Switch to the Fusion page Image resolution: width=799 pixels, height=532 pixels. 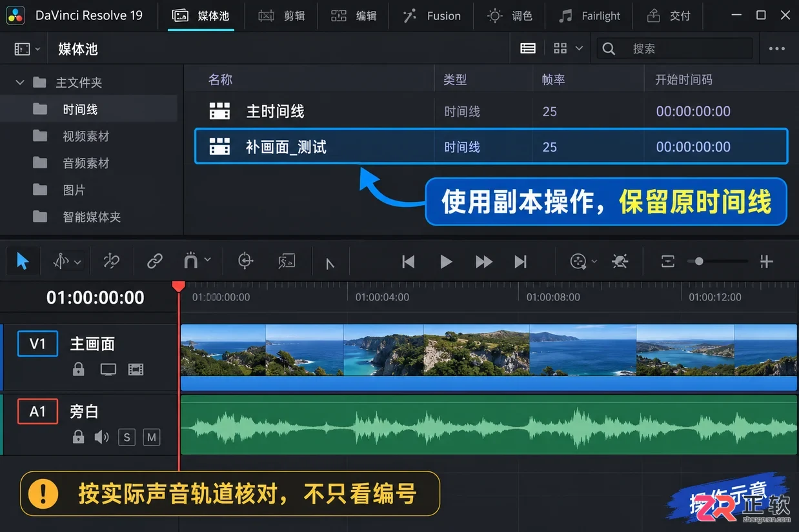point(431,15)
